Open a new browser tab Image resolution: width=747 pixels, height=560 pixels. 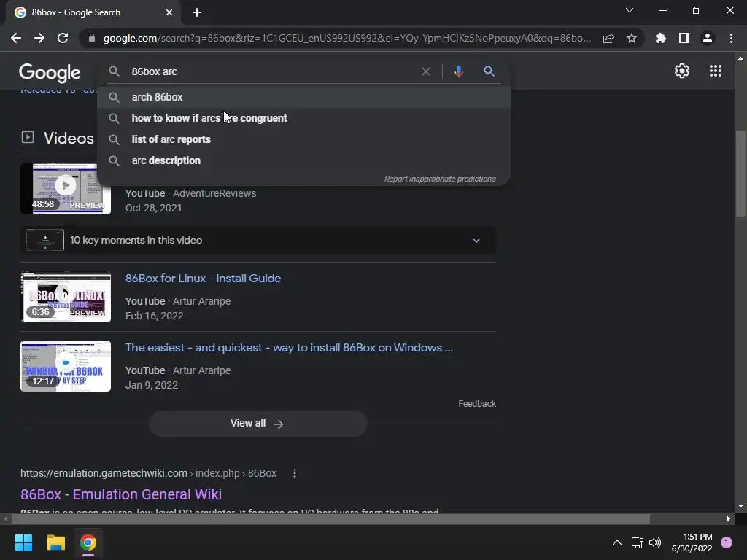pos(197,12)
